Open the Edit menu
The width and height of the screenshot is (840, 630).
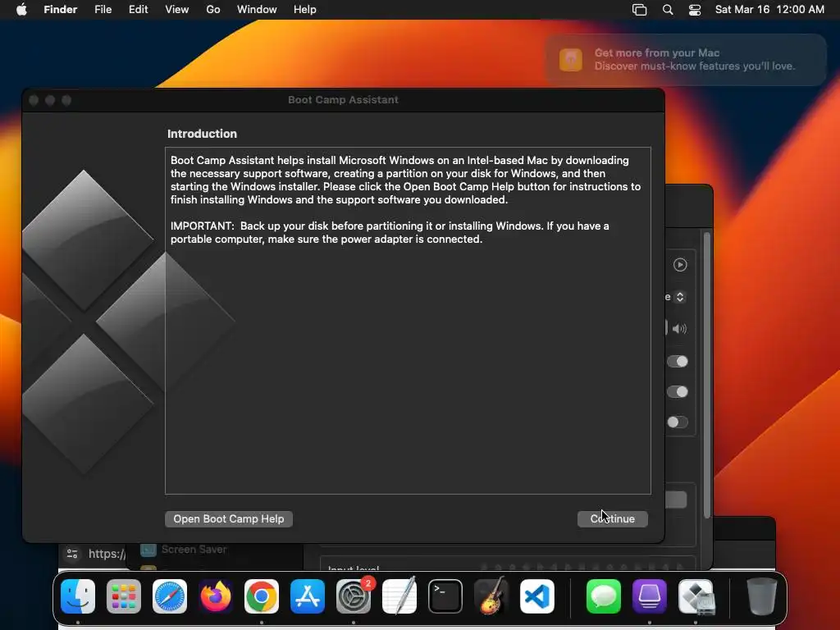pyautogui.click(x=138, y=10)
